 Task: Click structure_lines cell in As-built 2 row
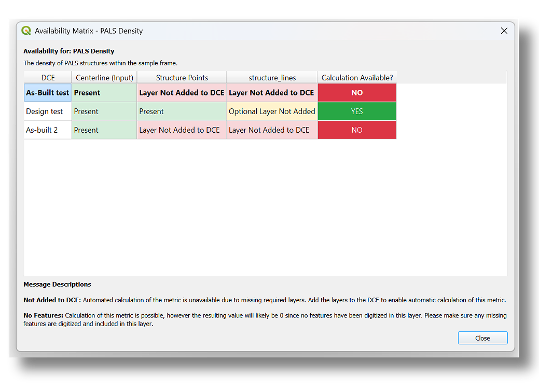click(272, 130)
